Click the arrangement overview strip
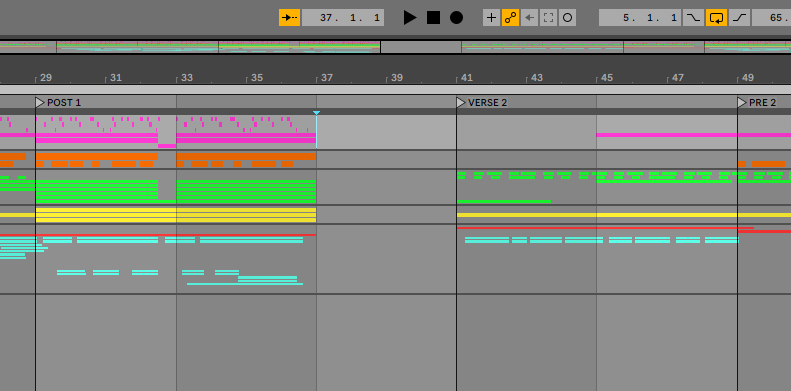The image size is (791, 391). 396,47
